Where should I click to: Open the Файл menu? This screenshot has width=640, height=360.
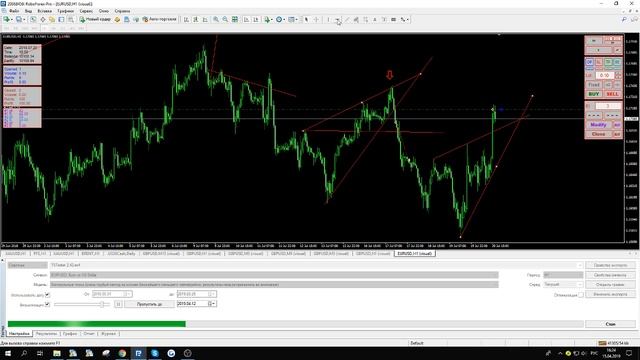point(14,11)
